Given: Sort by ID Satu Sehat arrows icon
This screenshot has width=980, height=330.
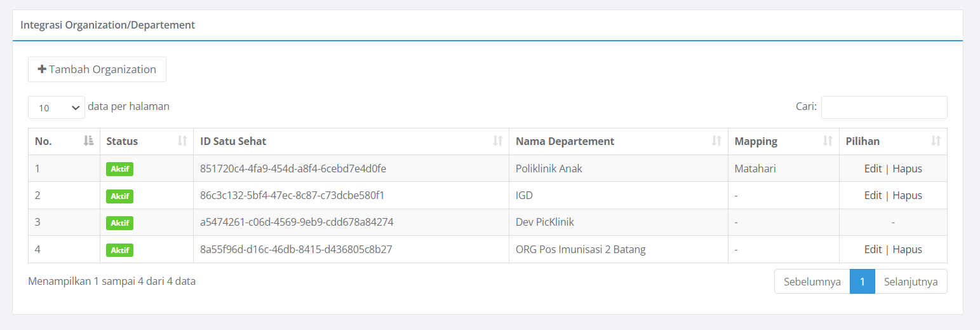Looking at the screenshot, I should [x=498, y=141].
